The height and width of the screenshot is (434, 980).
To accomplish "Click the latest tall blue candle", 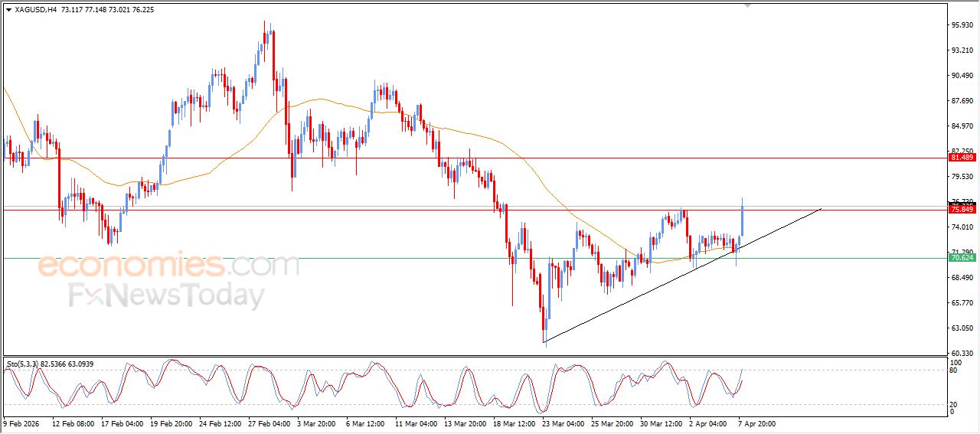I will (x=743, y=218).
